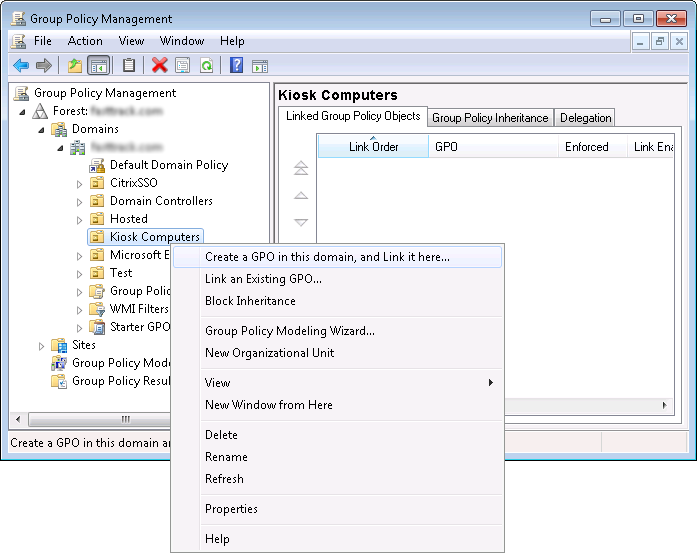The image size is (697, 553).
Task: Collapse the Domains tree node
Action: [x=41, y=130]
